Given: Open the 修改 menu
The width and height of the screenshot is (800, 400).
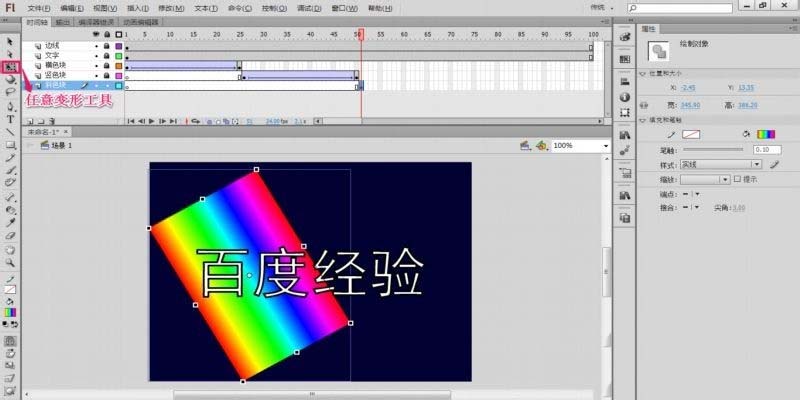Looking at the screenshot, I should click(171, 8).
